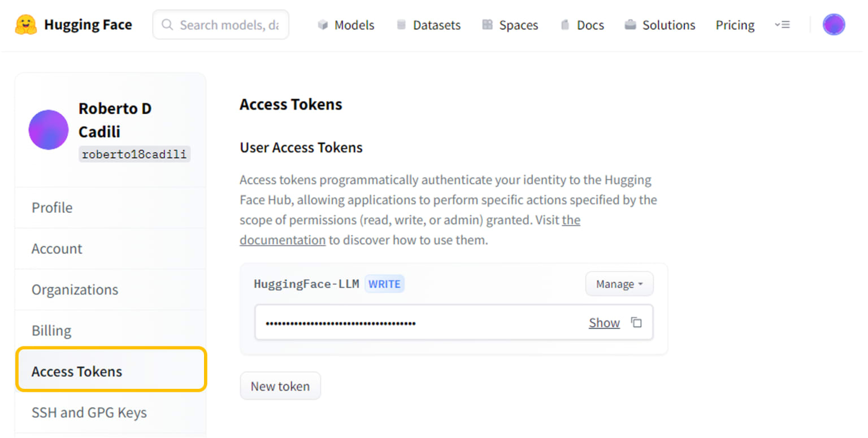Click the sidebar profile avatar picture
Screen dimensions: 868x438
[49, 129]
